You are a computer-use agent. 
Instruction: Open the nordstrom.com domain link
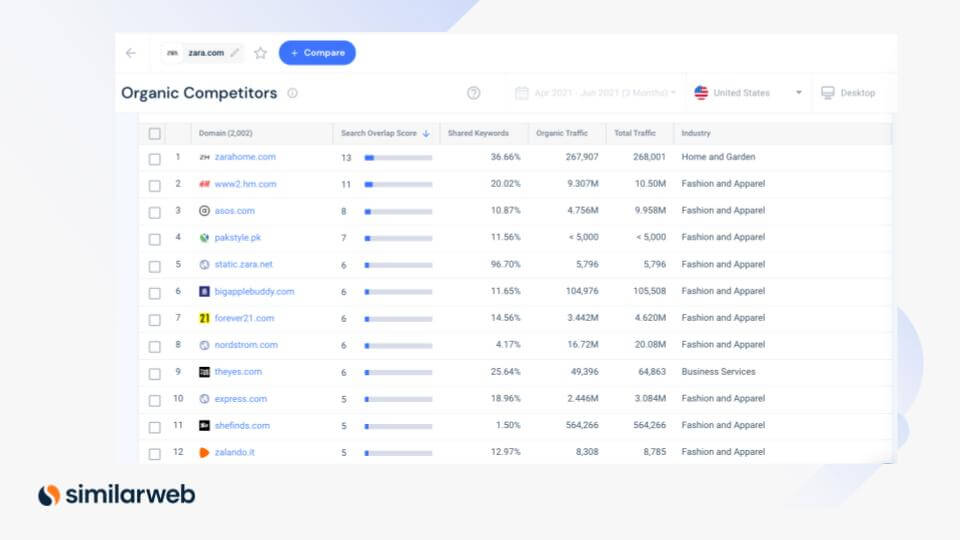(246, 345)
